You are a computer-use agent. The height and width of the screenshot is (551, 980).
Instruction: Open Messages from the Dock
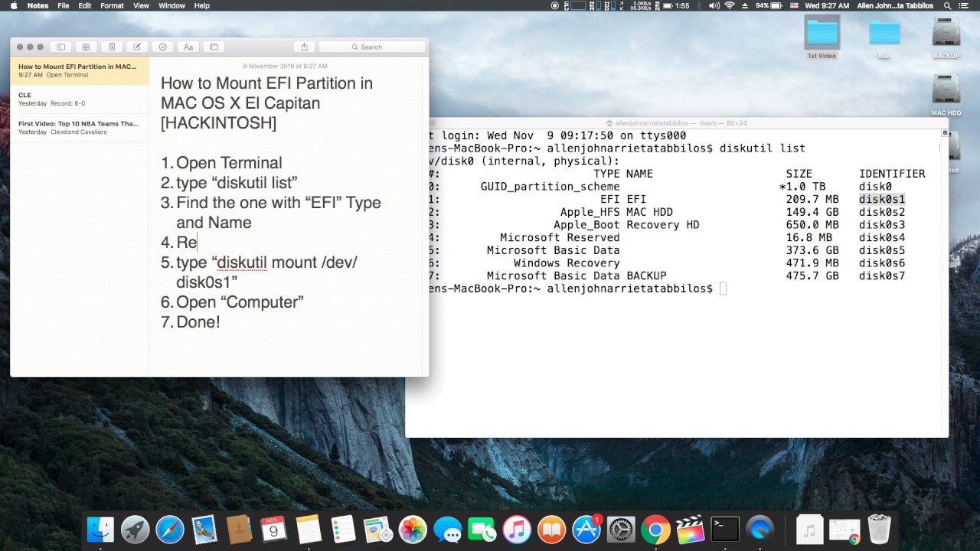click(x=447, y=530)
